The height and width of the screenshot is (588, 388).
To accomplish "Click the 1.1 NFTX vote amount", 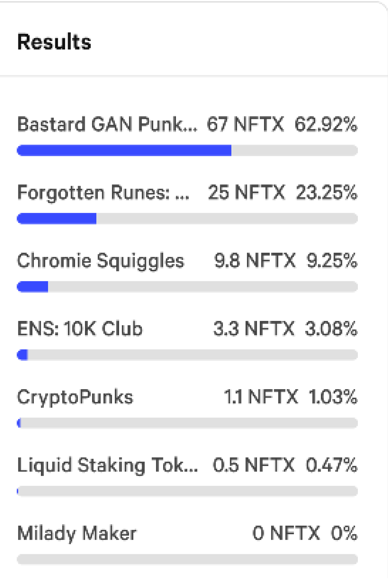I will pyautogui.click(x=261, y=397).
